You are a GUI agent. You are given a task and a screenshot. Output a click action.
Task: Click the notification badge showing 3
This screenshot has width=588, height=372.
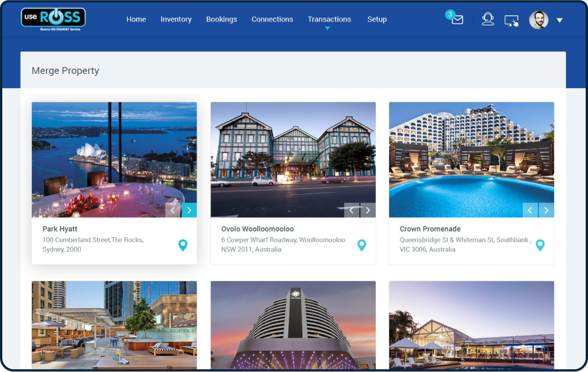pyautogui.click(x=450, y=14)
